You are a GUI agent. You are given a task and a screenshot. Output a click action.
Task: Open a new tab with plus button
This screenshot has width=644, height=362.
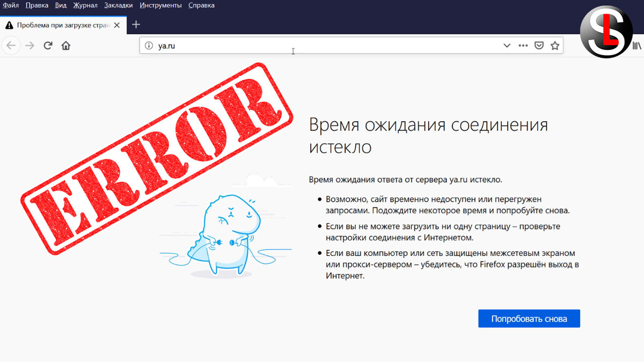pyautogui.click(x=136, y=25)
